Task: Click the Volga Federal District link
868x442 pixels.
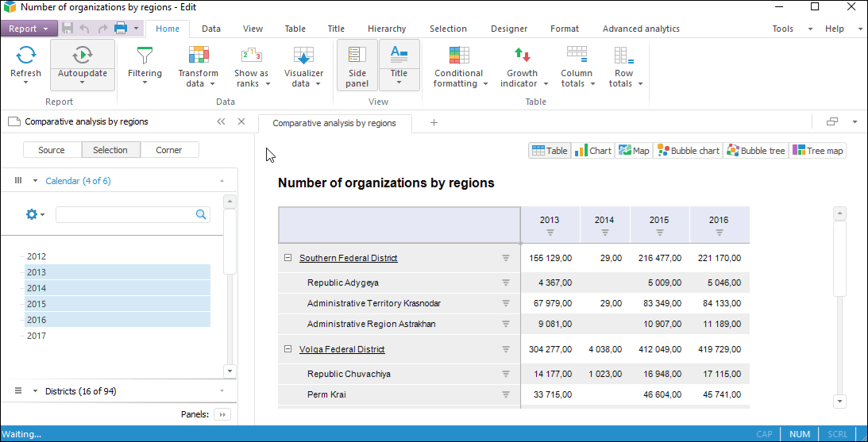Action: pos(341,349)
